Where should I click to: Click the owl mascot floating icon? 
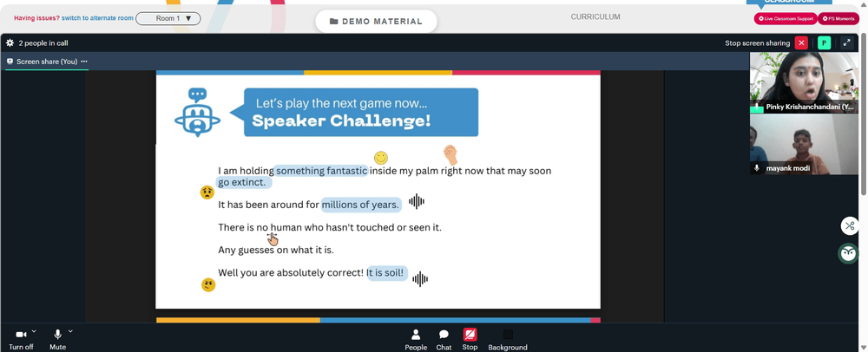[x=849, y=254]
